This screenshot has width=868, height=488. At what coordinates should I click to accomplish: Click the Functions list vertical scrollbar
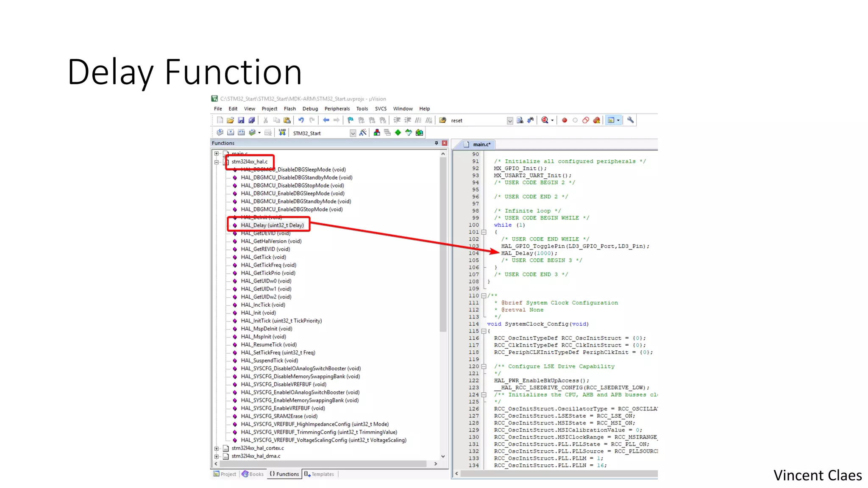(443, 246)
